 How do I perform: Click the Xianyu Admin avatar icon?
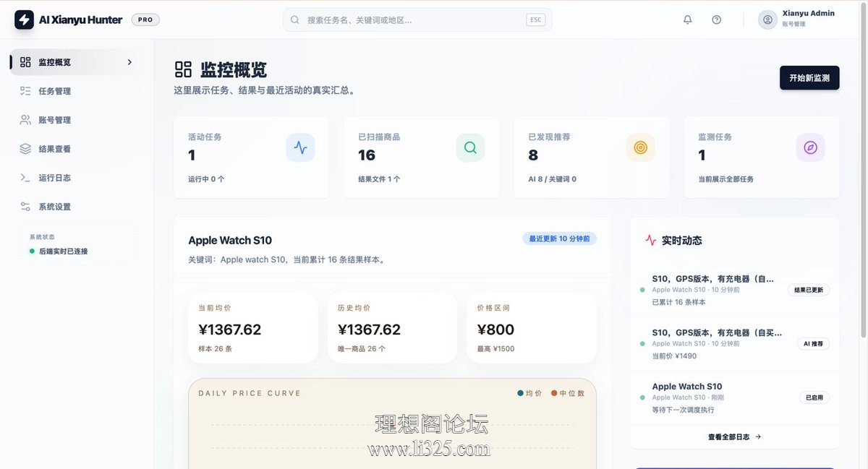tap(767, 20)
